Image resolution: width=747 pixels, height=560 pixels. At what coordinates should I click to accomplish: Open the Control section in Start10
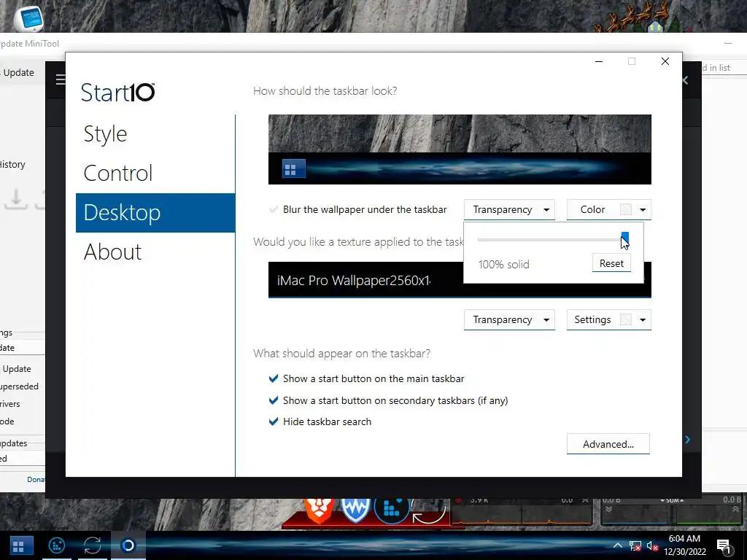point(118,173)
